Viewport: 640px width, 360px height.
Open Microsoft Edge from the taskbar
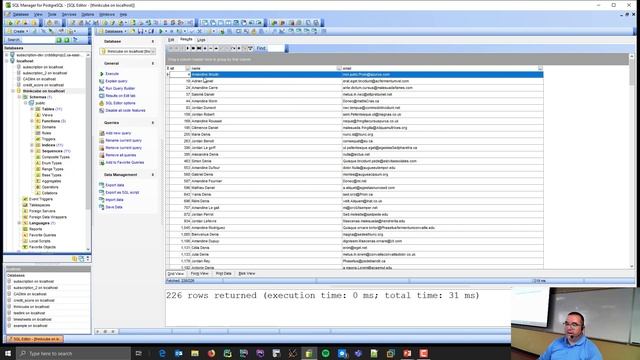click(162, 353)
